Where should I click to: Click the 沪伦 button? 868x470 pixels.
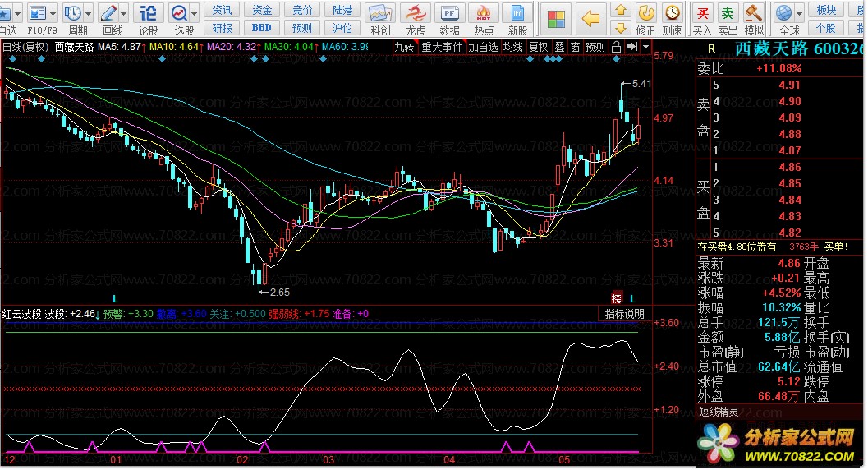click(342, 28)
